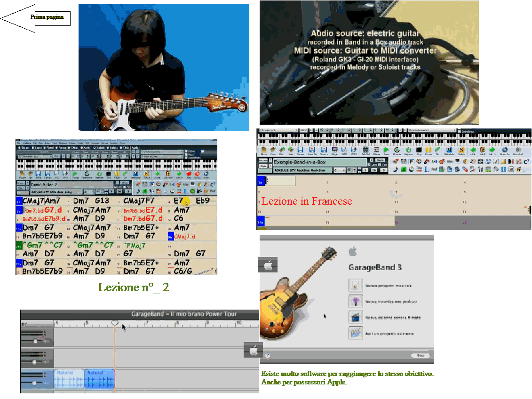The width and height of the screenshot is (532, 399).
Task: Open the Lezione in Francese link
Action: [306, 201]
